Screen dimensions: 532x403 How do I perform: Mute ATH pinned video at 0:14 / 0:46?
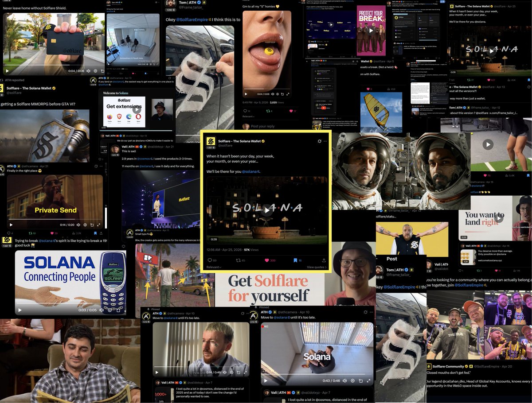click(225, 372)
